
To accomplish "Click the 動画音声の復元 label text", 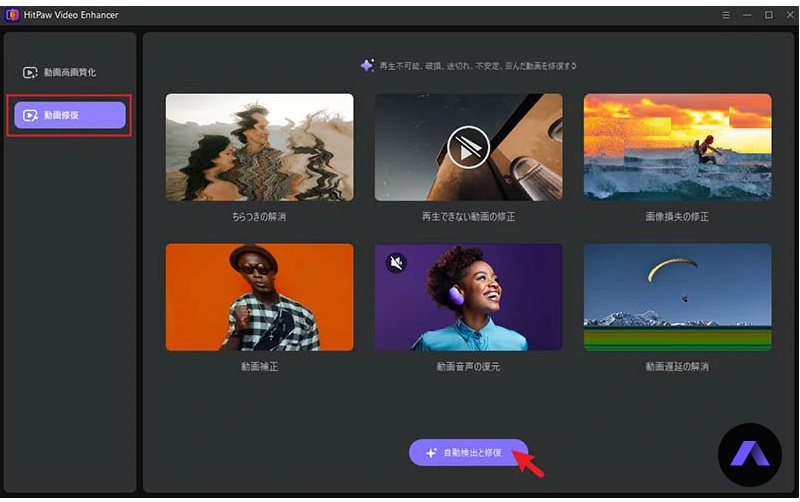I will click(x=468, y=367).
